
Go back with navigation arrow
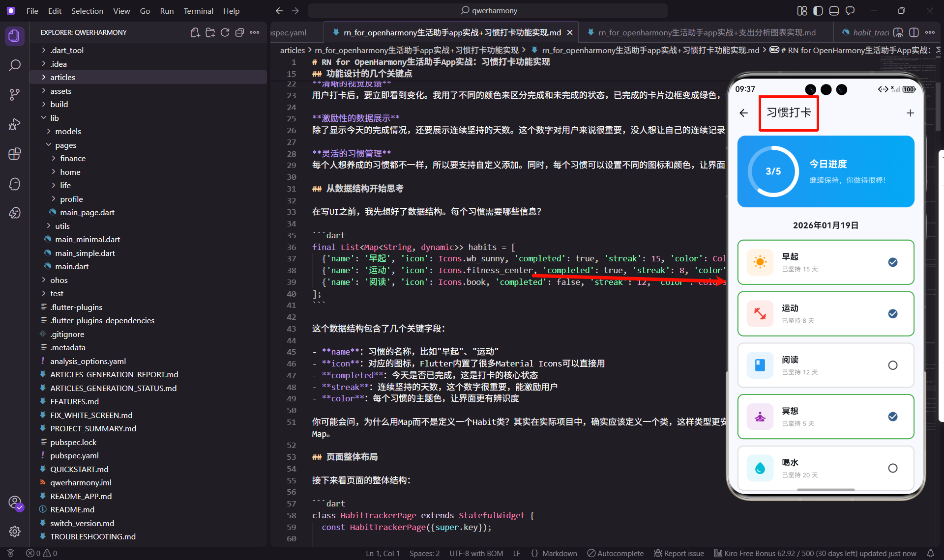coord(279,11)
